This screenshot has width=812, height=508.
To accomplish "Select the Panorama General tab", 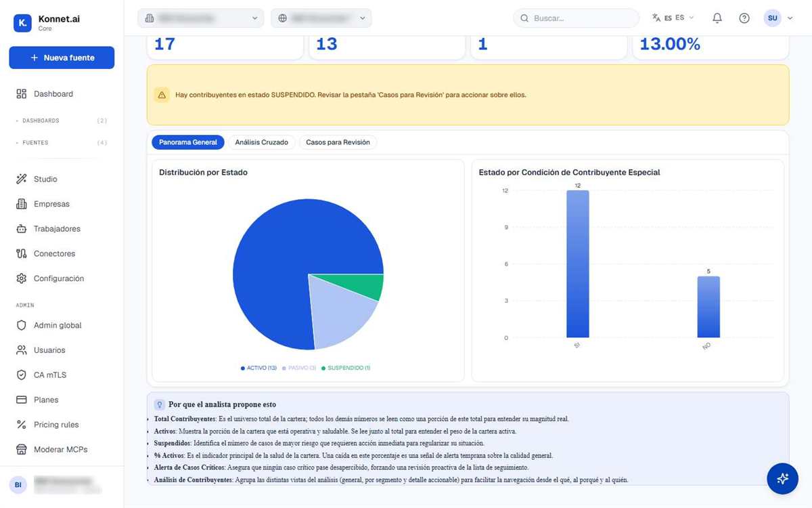I will (188, 142).
